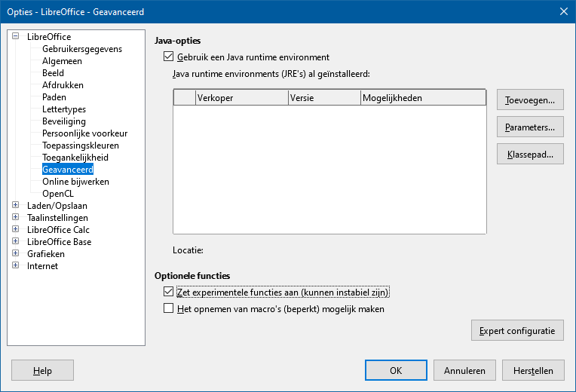Select LibreOffice Base label in tree
This screenshot has width=576, height=392.
pos(59,242)
